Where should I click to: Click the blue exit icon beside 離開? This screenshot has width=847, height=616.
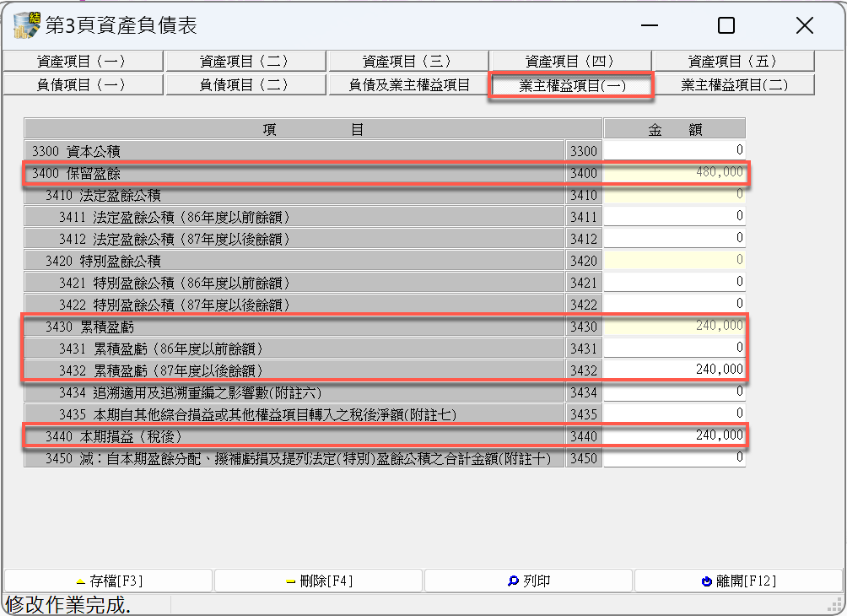tap(707, 581)
